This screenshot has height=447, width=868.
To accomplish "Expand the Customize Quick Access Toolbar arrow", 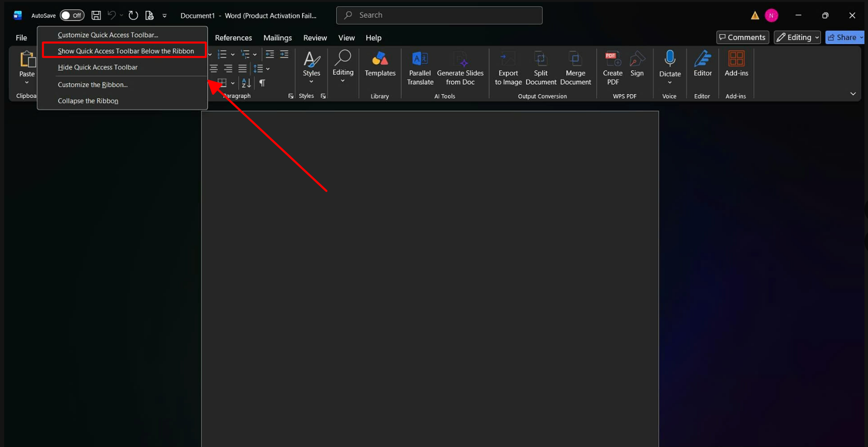I will pos(165,16).
